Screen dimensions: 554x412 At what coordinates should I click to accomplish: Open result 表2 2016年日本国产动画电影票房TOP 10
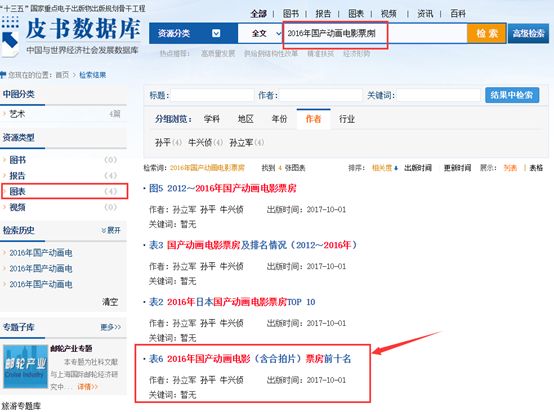click(x=232, y=302)
